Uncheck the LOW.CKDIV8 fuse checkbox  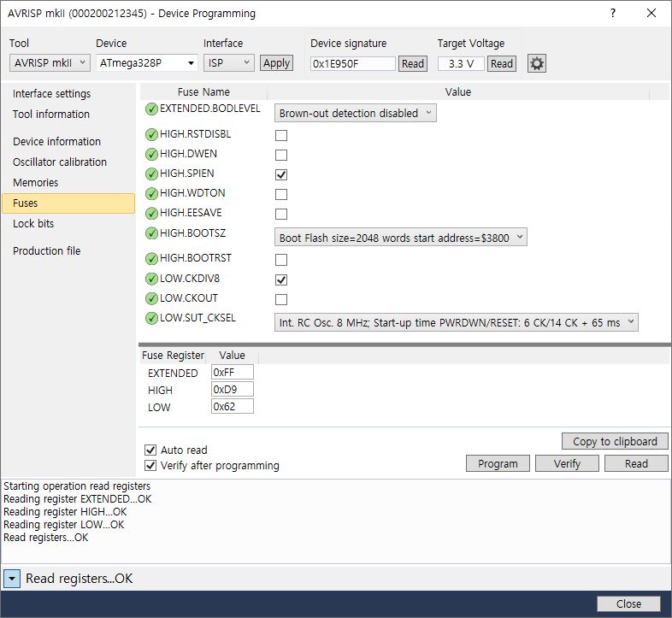pos(281,280)
